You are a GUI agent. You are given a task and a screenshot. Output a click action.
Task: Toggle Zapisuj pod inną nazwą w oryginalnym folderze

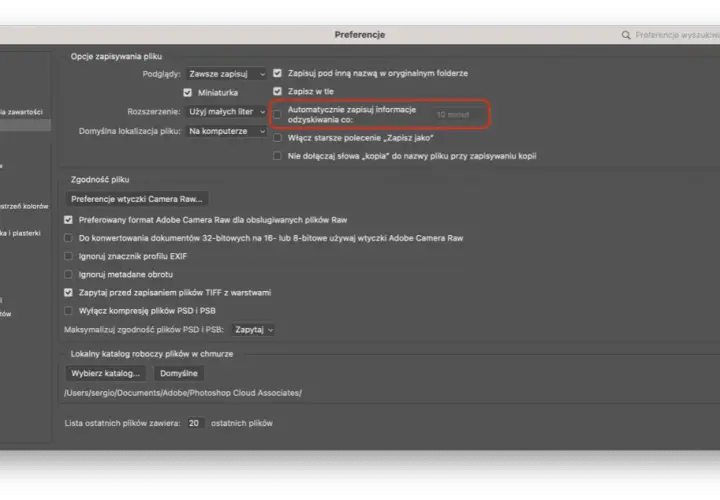(x=277, y=73)
